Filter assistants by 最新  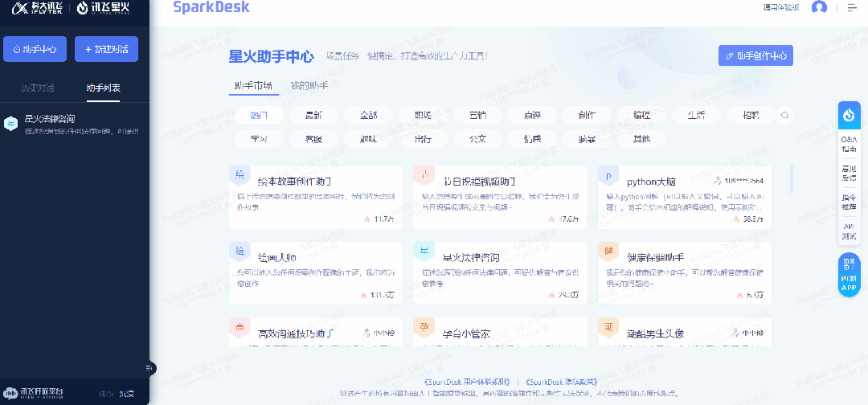pos(314,116)
